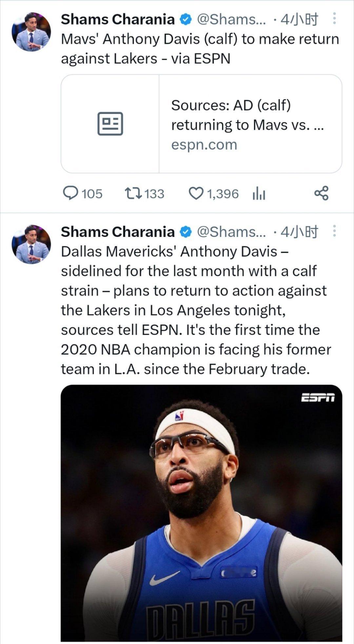Viewport: 354px width, 644px height.
Task: View analytics bar chart icon
Action: (259, 194)
